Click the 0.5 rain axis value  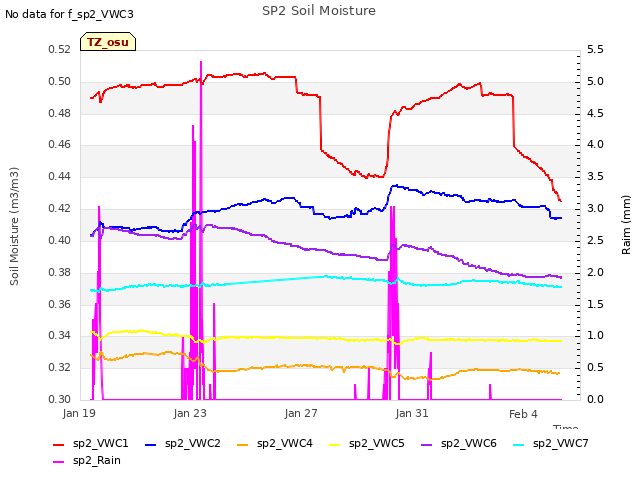pos(595,367)
